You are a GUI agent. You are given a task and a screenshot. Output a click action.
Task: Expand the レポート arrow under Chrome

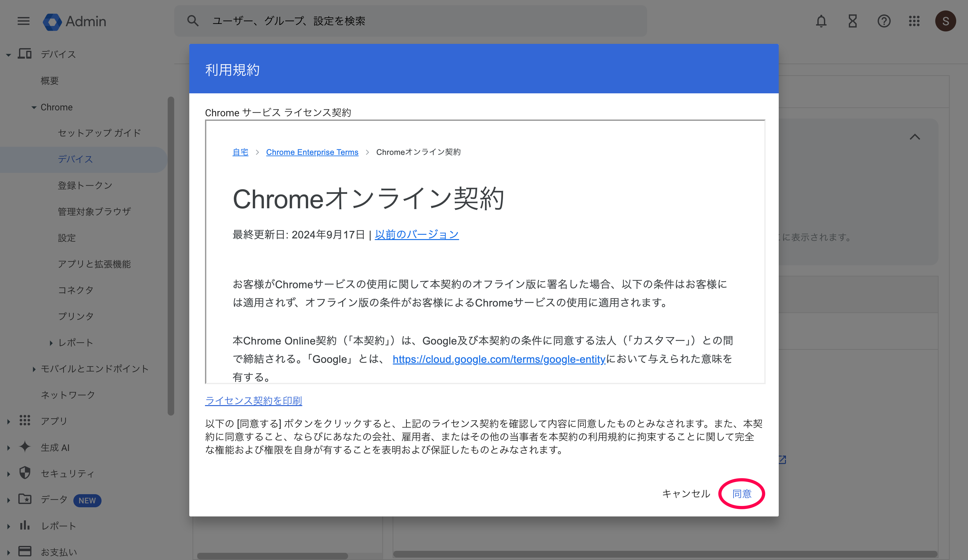51,343
